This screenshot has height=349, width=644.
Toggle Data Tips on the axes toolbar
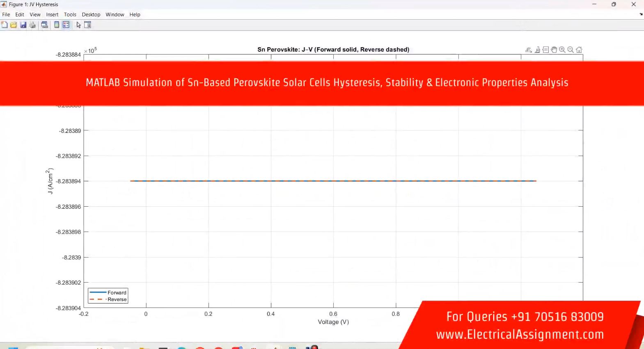pyautogui.click(x=545, y=50)
